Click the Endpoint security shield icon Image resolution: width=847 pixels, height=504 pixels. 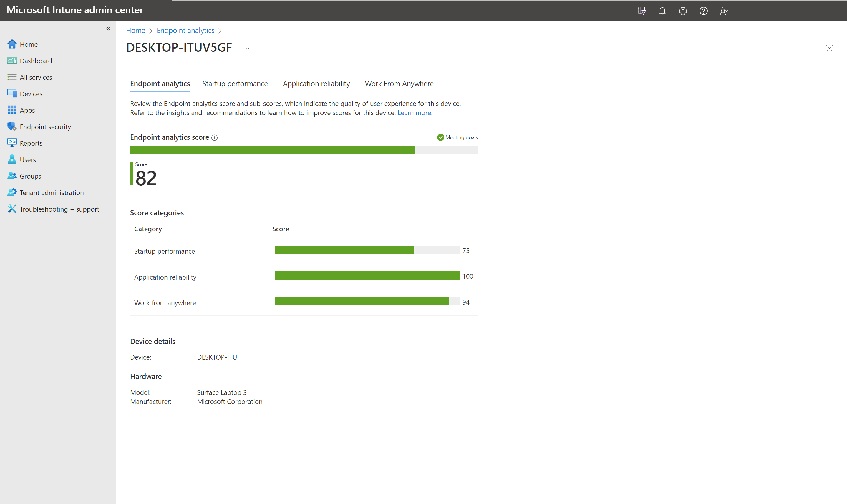point(12,126)
